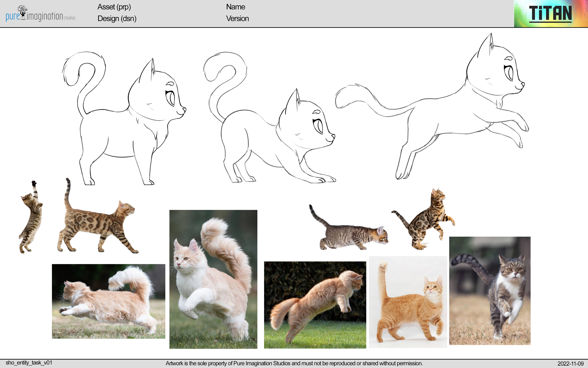Click the TITAN rainbow logo
The width and height of the screenshot is (588, 368).
(x=551, y=14)
